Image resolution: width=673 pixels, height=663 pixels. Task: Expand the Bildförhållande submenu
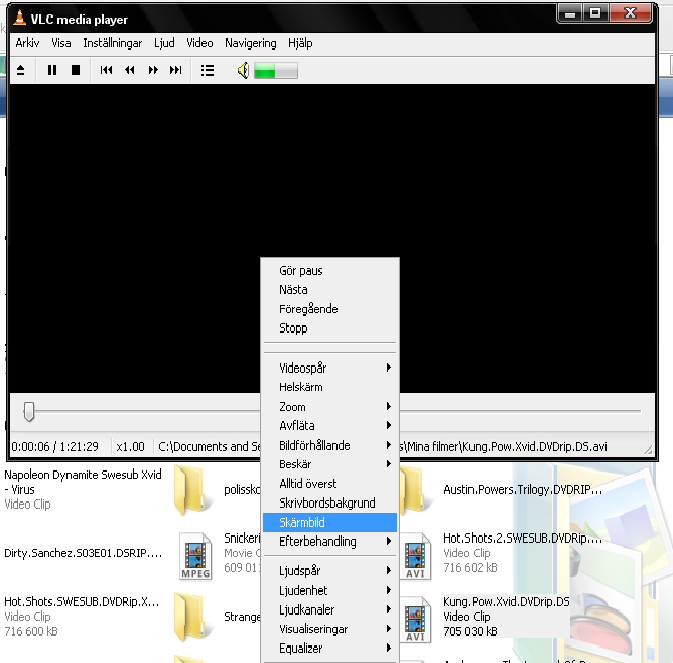click(330, 445)
